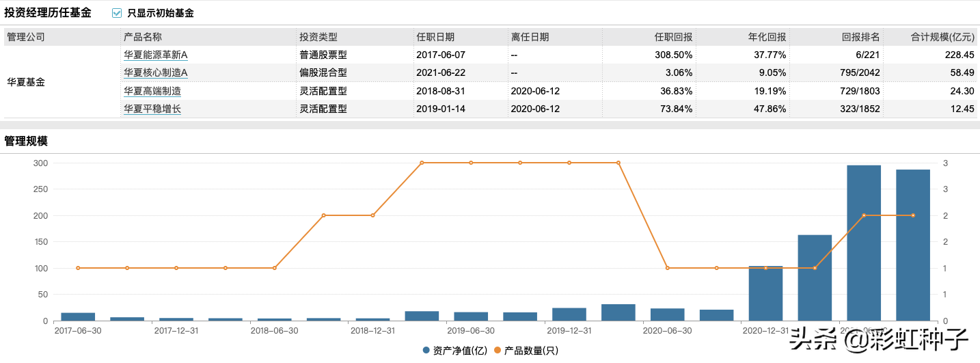Sort by the 管理公司 column header
This screenshot has width=980, height=363.
[26, 37]
